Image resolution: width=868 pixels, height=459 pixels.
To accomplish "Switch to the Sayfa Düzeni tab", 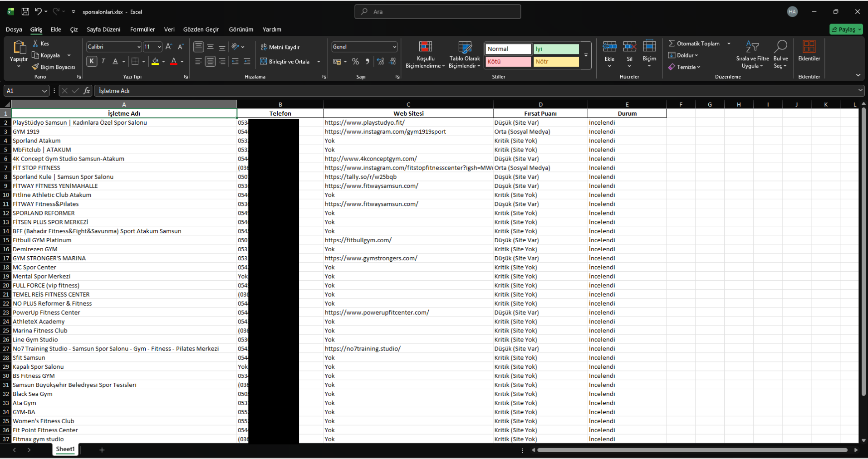I will coord(103,29).
